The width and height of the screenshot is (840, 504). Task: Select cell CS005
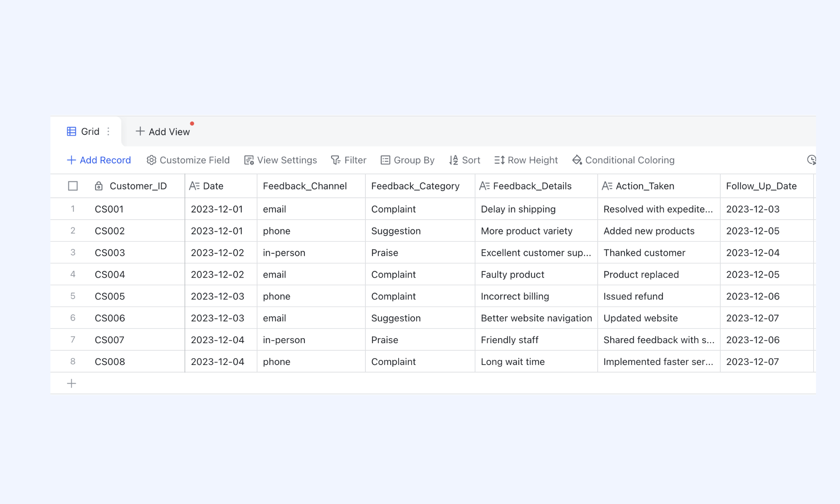[137, 296]
